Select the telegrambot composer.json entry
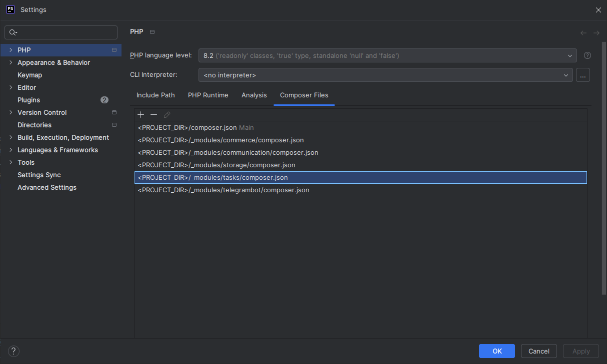The image size is (607, 364). 223,190
